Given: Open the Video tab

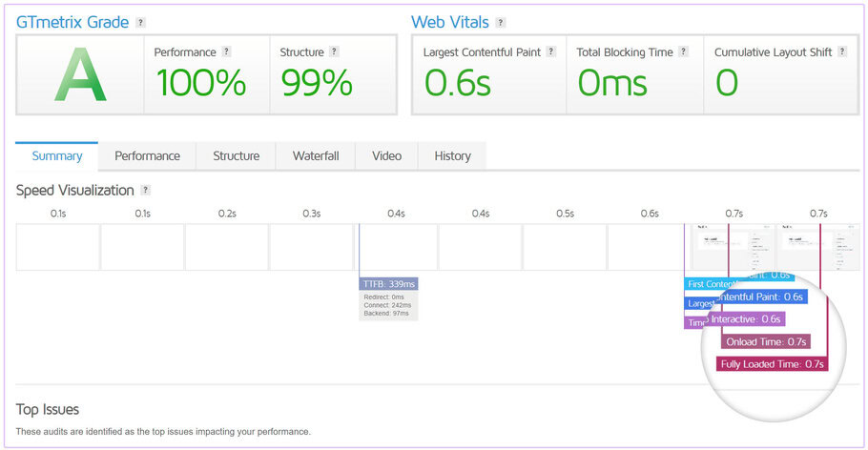Looking at the screenshot, I should (x=386, y=156).
